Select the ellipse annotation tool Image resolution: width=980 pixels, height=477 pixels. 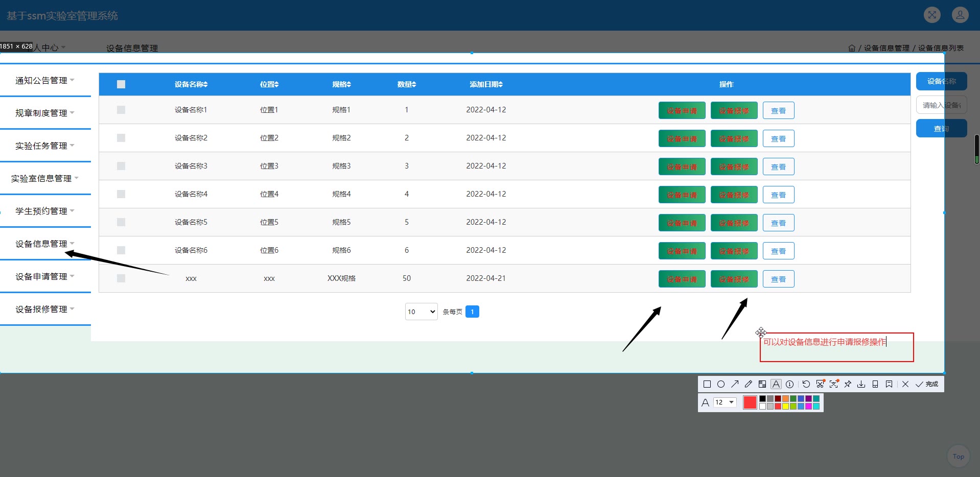click(721, 384)
